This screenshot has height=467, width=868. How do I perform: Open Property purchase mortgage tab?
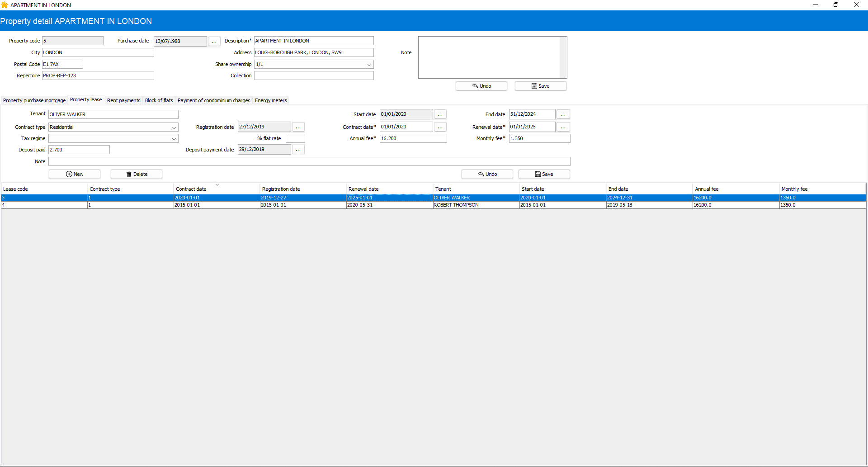click(34, 100)
